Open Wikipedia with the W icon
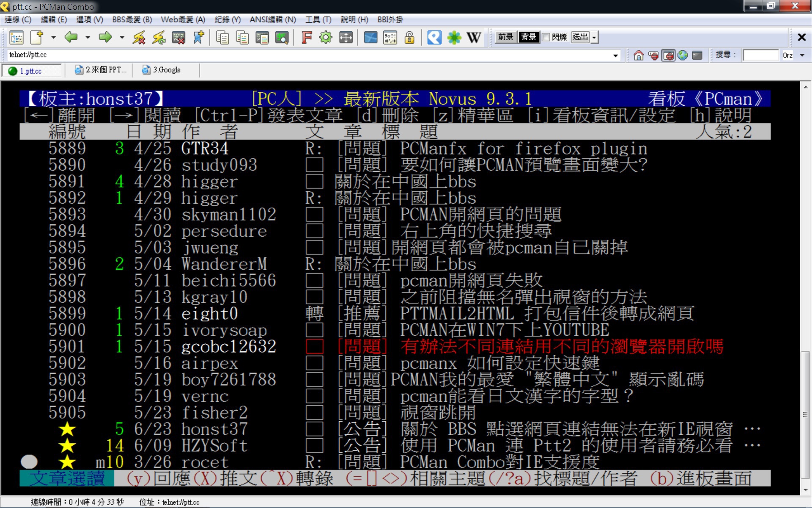The height and width of the screenshot is (508, 812). coord(474,38)
